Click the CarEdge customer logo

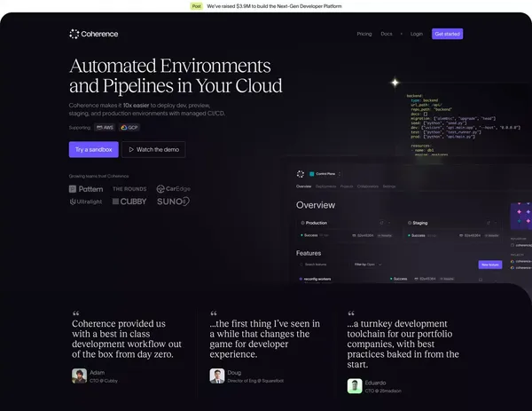pos(174,189)
